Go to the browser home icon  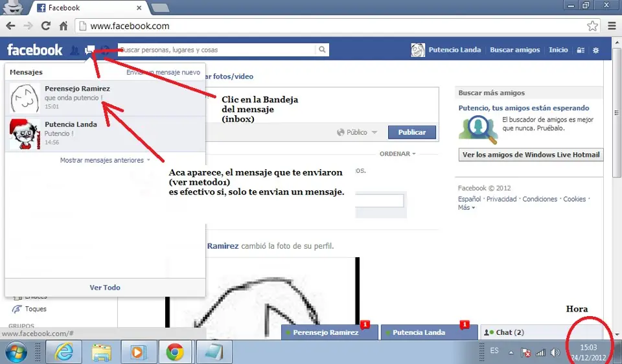click(63, 26)
